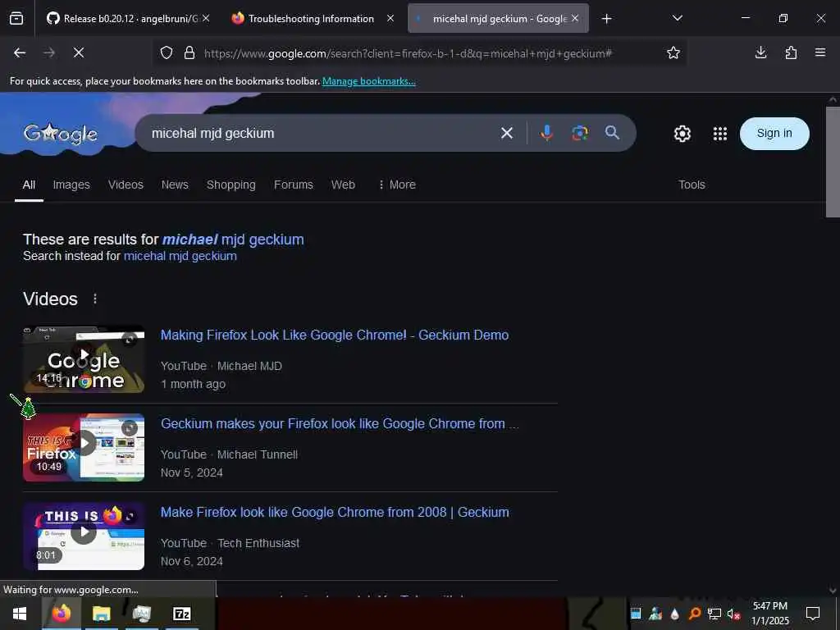Click corrected 'michael mjd geckium' link
The height and width of the screenshot is (630, 840).
(x=233, y=240)
